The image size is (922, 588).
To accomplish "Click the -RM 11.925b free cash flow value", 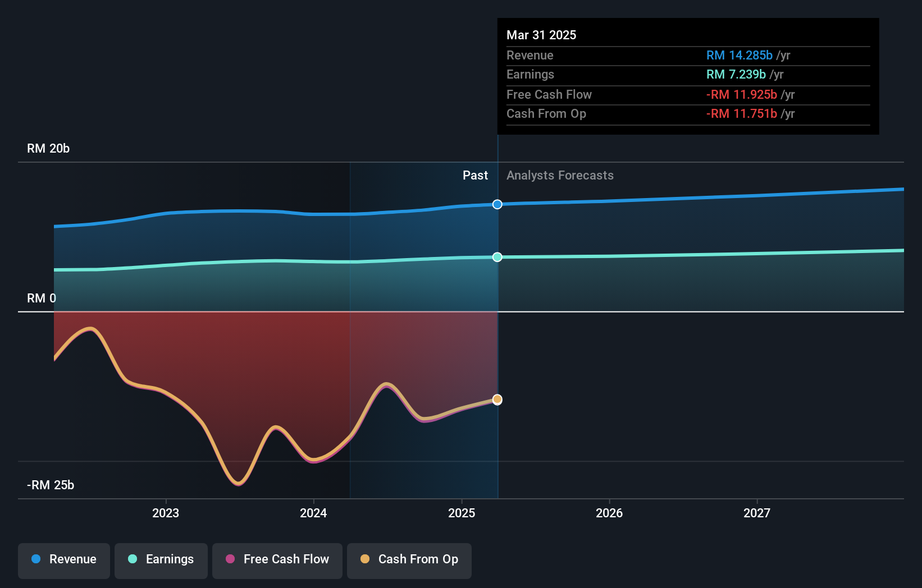I will (x=742, y=94).
